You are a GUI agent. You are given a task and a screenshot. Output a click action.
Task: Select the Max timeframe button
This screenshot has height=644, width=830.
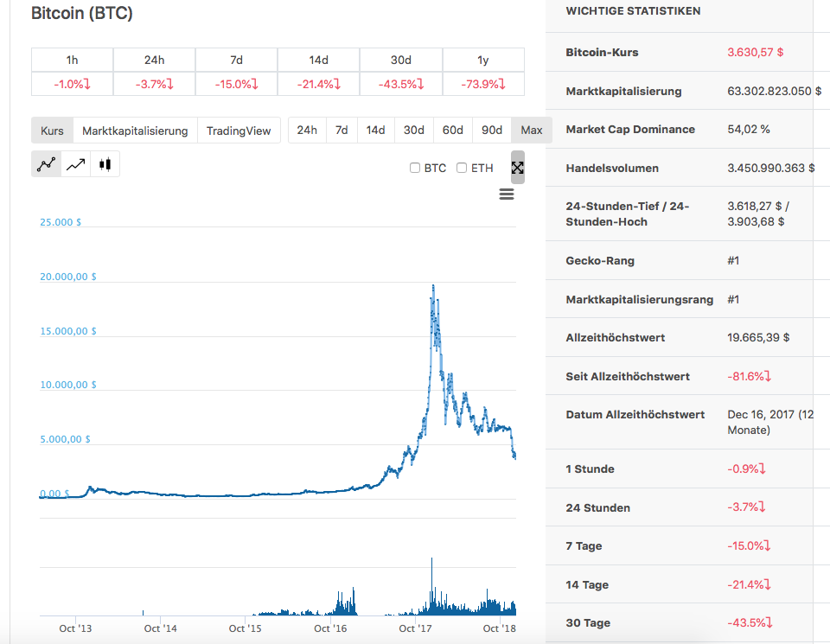pyautogui.click(x=531, y=130)
